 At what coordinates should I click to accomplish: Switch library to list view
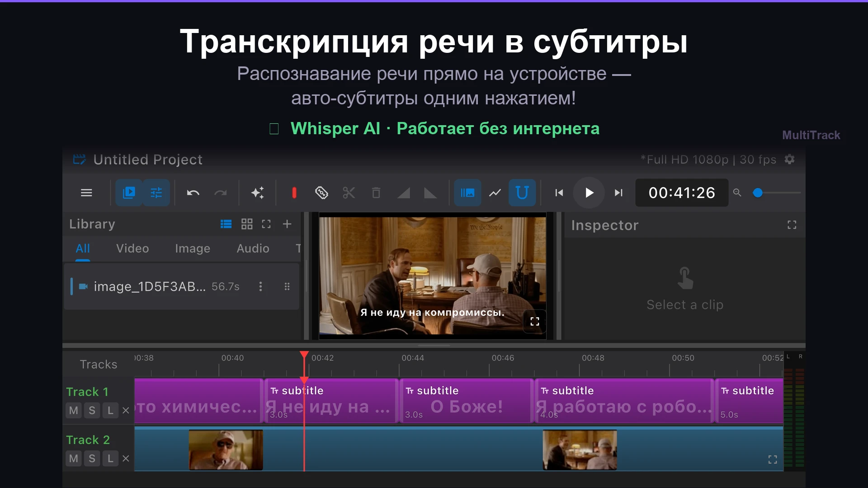226,224
